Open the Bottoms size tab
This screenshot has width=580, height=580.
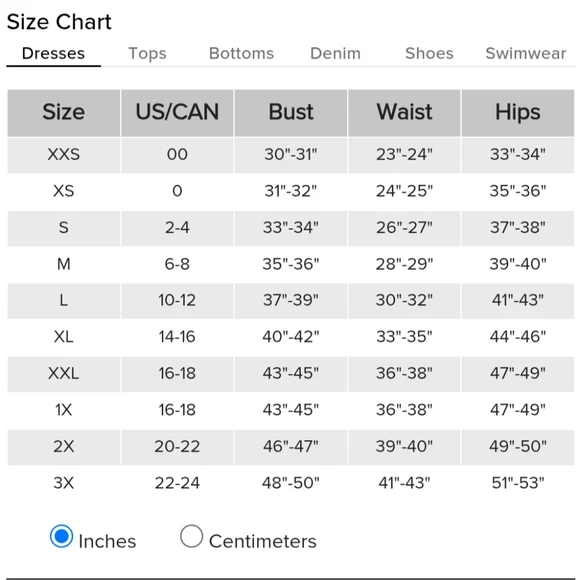click(241, 54)
